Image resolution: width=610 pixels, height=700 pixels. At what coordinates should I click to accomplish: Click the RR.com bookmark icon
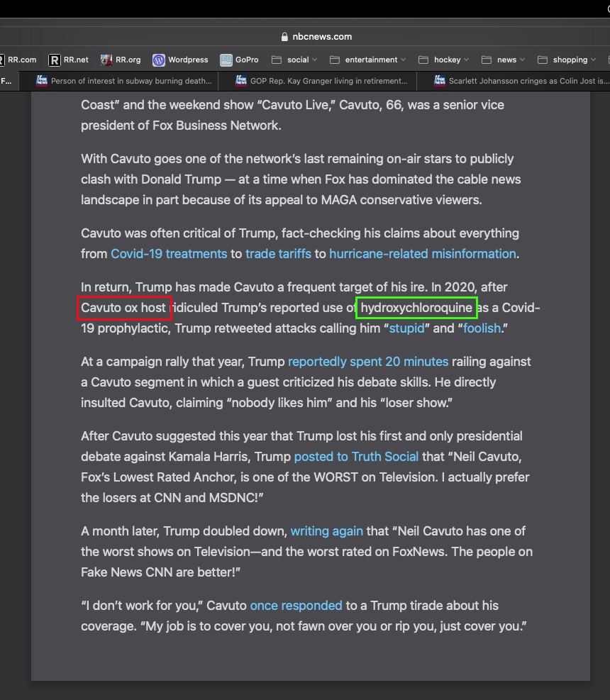pos(1,60)
